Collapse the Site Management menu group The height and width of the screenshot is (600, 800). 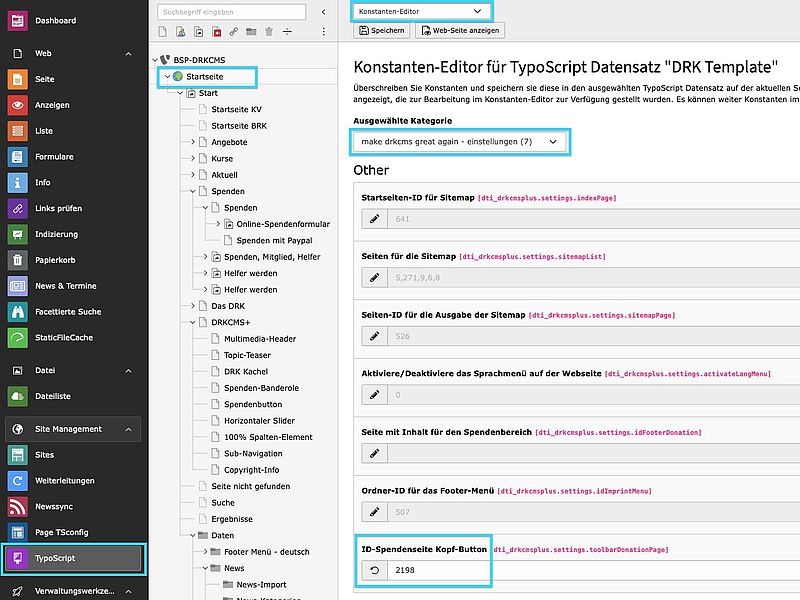(128, 429)
